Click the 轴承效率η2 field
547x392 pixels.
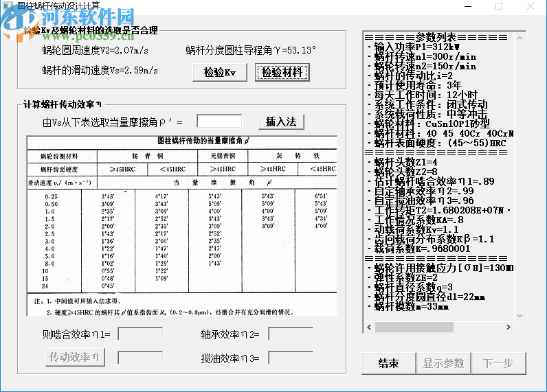coord(291,334)
